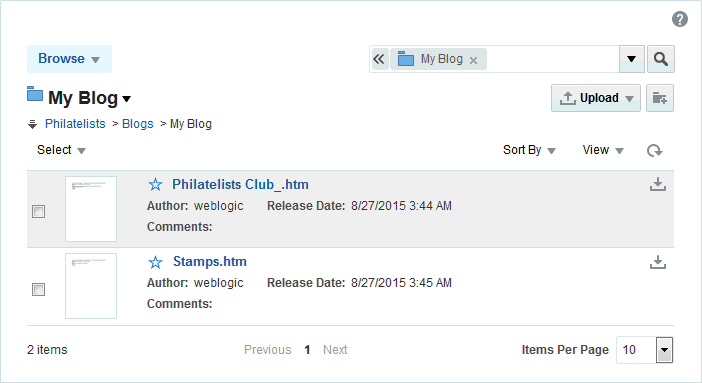
Task: Collapse search field with double-chevron icon
Action: (379, 59)
